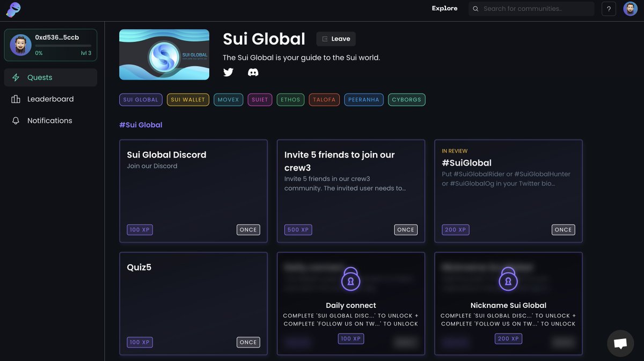Screen dimensions: 644x361
Task: Click 100 XP badge on Discord quest
Action: 140,230
